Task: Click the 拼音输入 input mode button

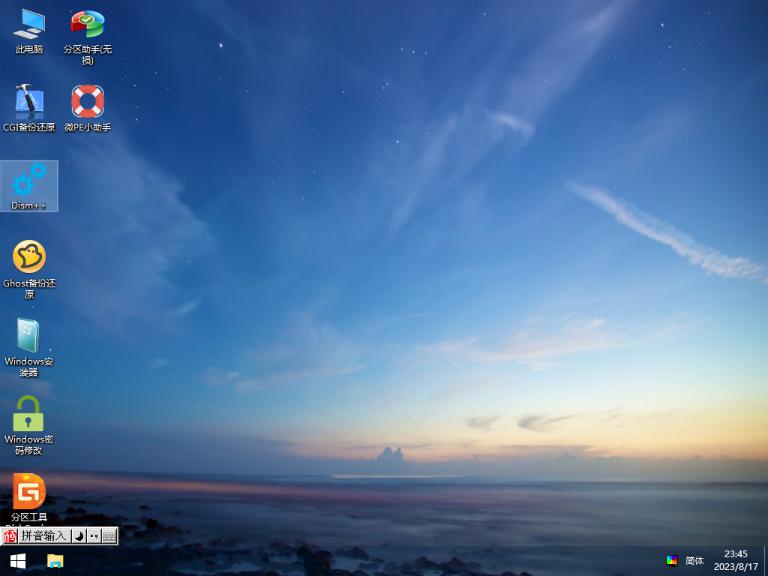Action: pyautogui.click(x=45, y=536)
